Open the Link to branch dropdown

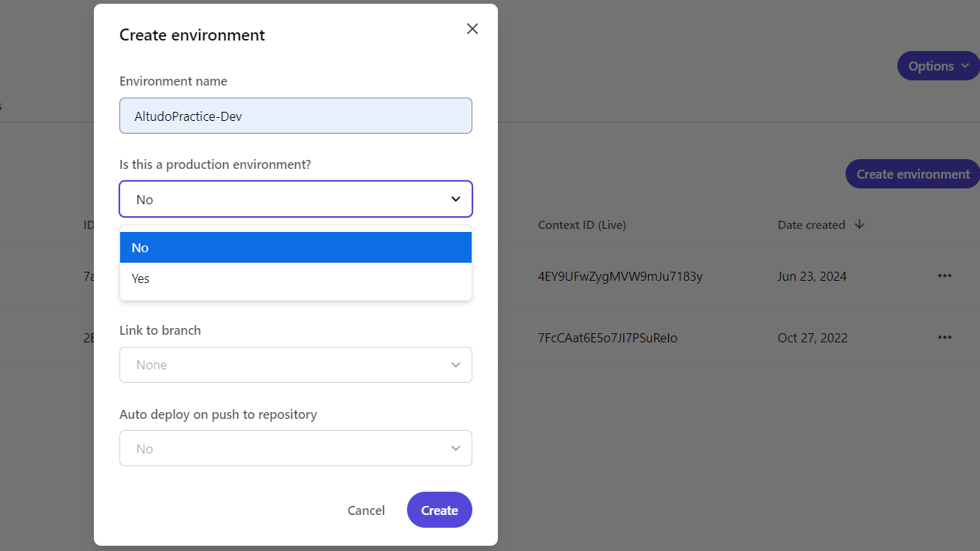[295, 365]
